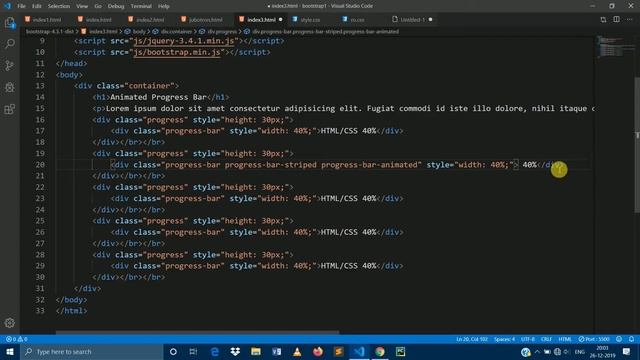
Task: Open the Debug menu
Action: click(116, 6)
